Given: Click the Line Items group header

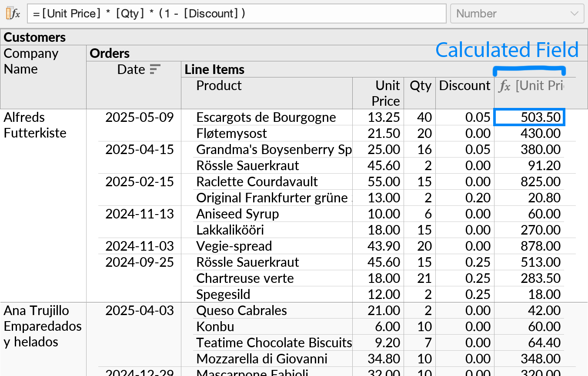Looking at the screenshot, I should [214, 69].
